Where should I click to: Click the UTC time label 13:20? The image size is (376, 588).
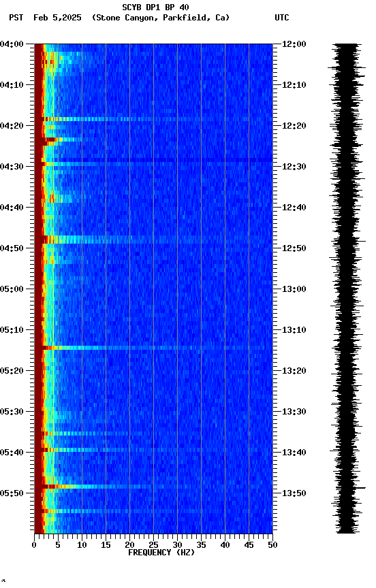[x=294, y=371]
